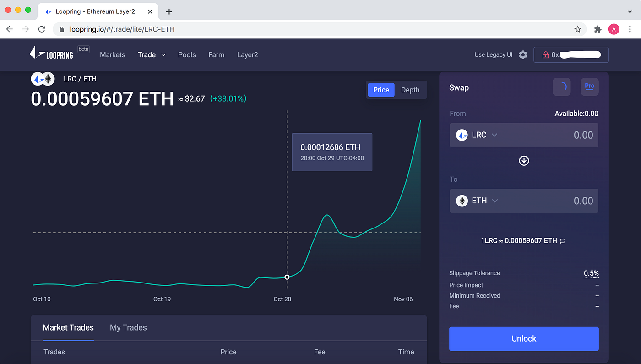
Task: Click the Oct 28 axis label
Action: (282, 299)
